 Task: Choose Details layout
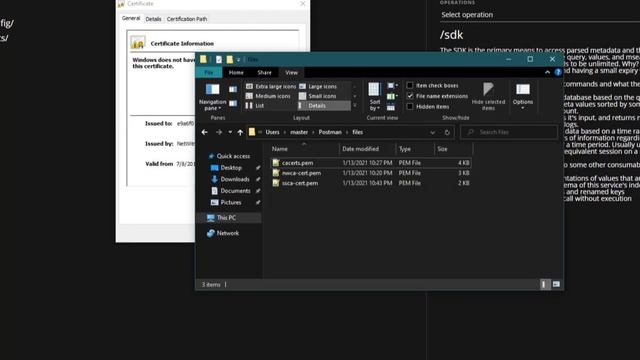click(324, 106)
